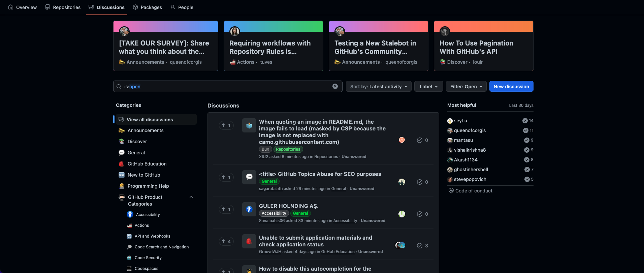Viewport: 644px width, 273px height.
Task: Open the GitHub Topics Abuse for SEO discussion
Action: pos(320,174)
